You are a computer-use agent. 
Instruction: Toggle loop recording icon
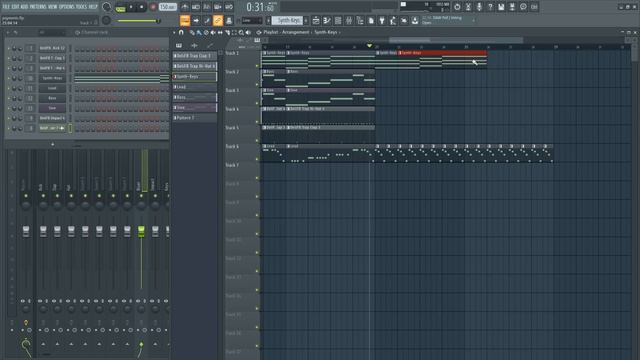[x=229, y=7]
